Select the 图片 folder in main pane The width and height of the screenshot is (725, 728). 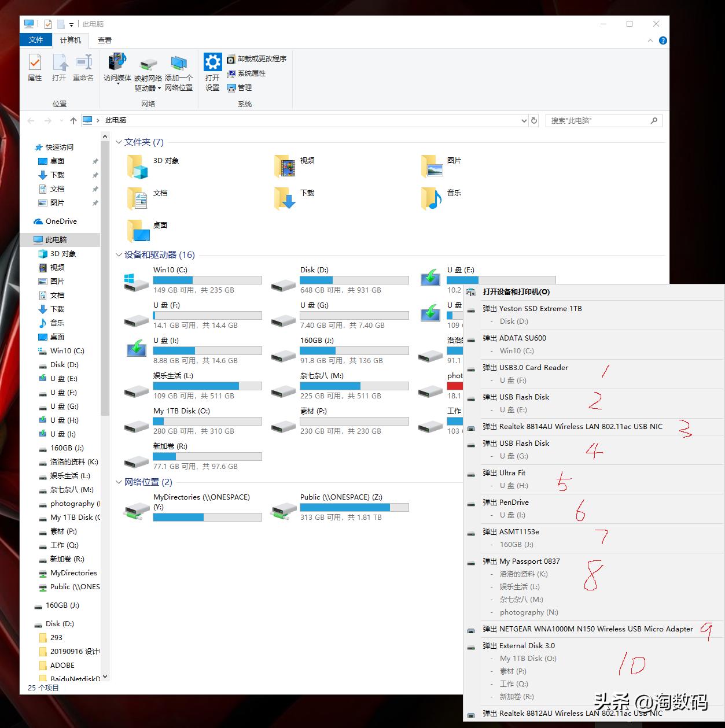click(x=441, y=166)
